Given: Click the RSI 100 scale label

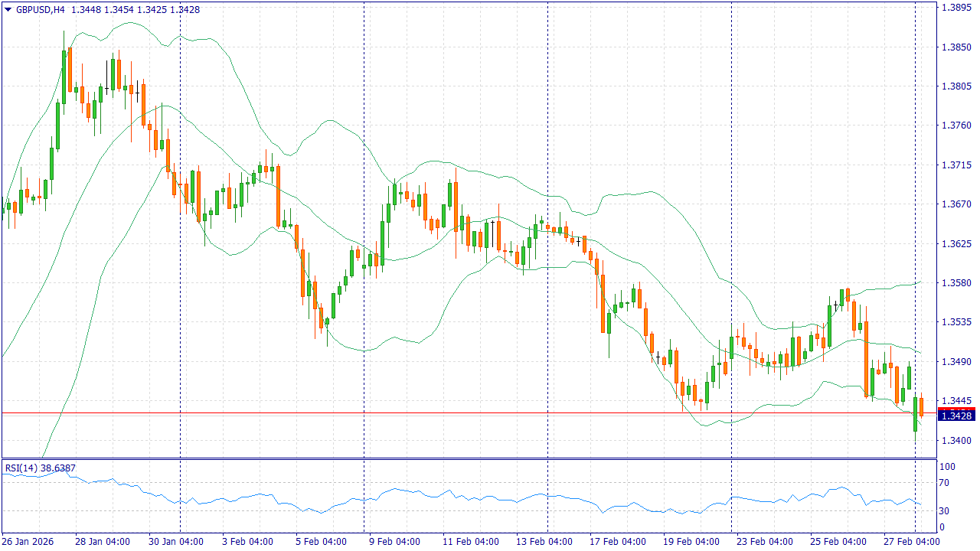Looking at the screenshot, I should click(x=948, y=466).
